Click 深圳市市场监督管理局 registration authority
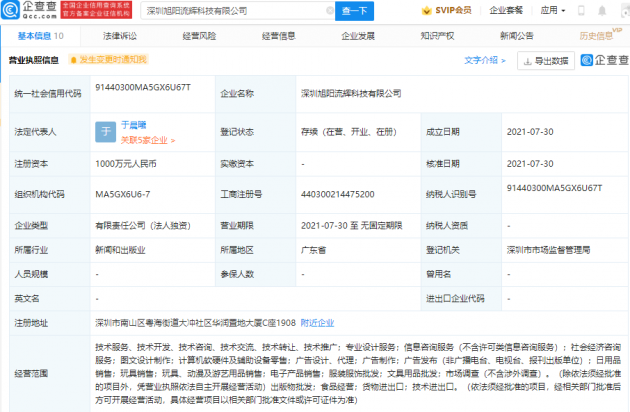This screenshot has height=412, width=630. [548, 250]
